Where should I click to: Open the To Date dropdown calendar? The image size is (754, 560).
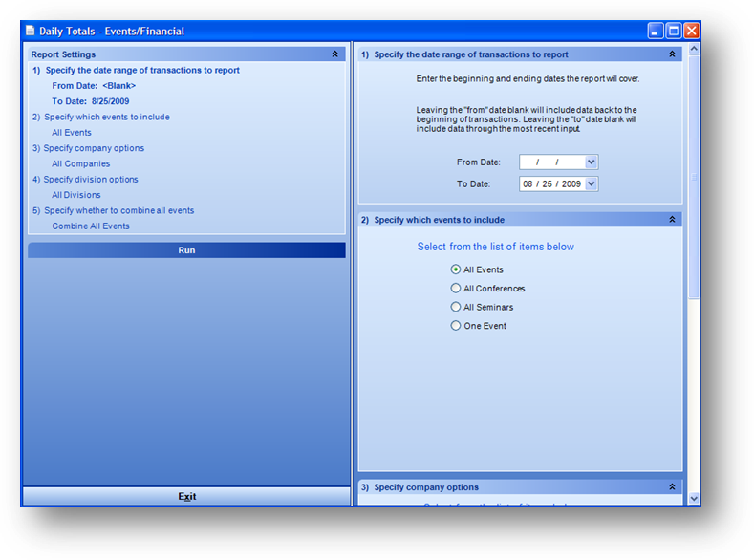[592, 183]
